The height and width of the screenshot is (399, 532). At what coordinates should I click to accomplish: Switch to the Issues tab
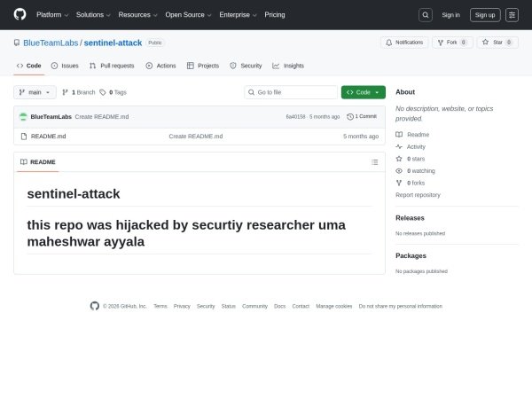[x=65, y=66]
